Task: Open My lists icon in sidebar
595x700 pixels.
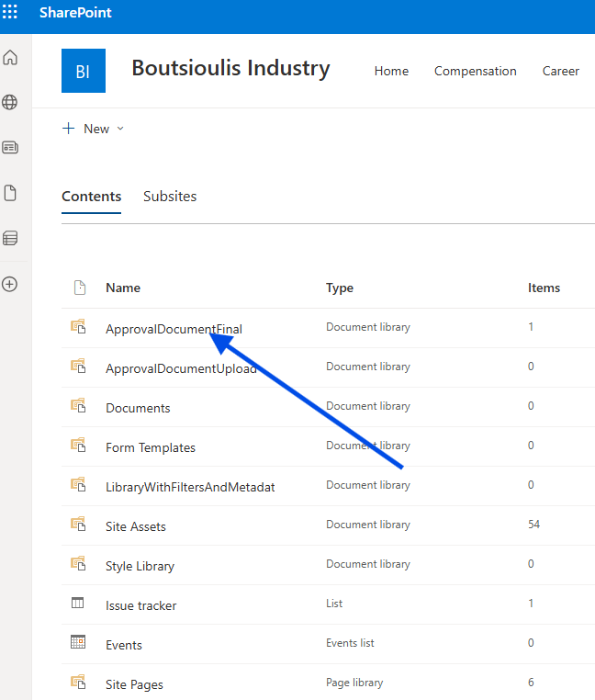Action: point(10,239)
